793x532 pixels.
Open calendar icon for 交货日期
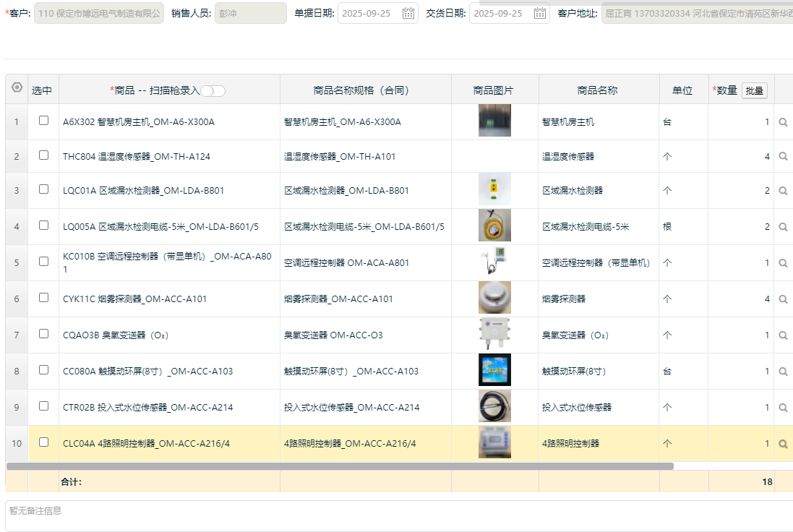pyautogui.click(x=540, y=13)
